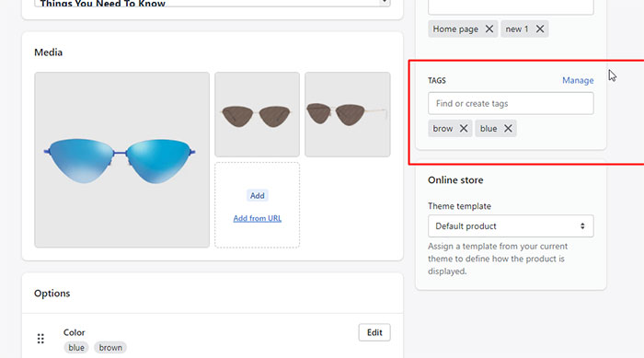
Task: Click the 'Home page' collection label
Action: pyautogui.click(x=455, y=29)
